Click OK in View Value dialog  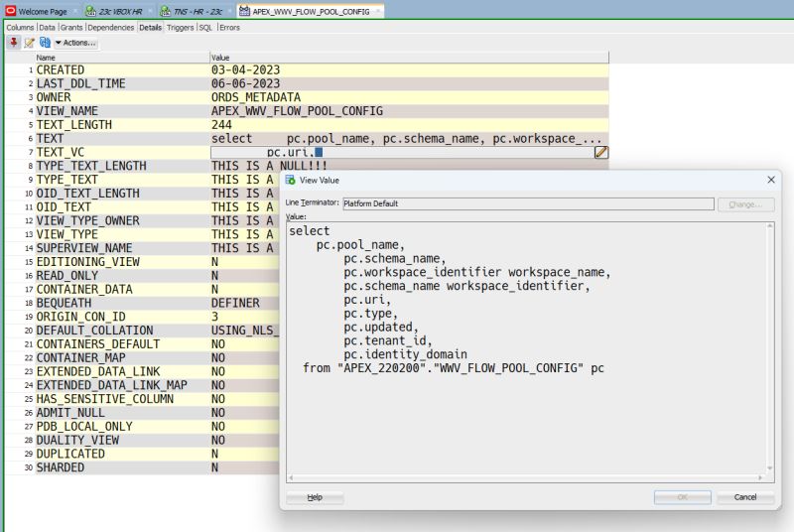point(682,497)
